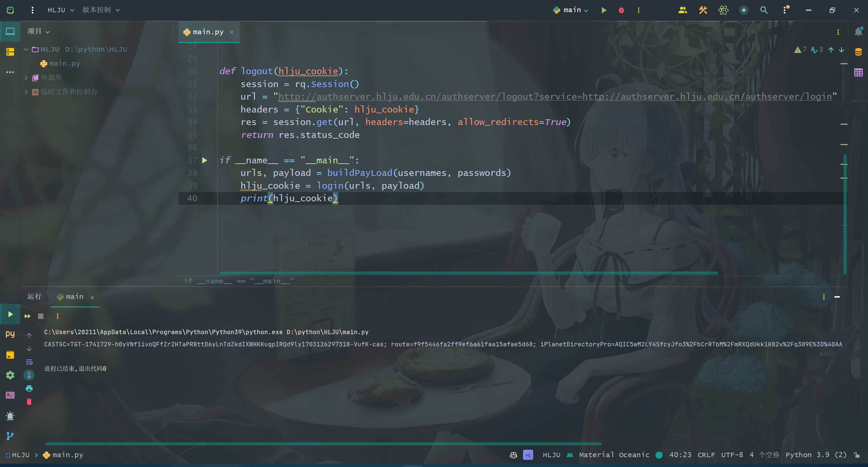Viewport: 868px width, 467px height.
Task: Expand the 临时文件和控制台 node
Action: (x=26, y=92)
